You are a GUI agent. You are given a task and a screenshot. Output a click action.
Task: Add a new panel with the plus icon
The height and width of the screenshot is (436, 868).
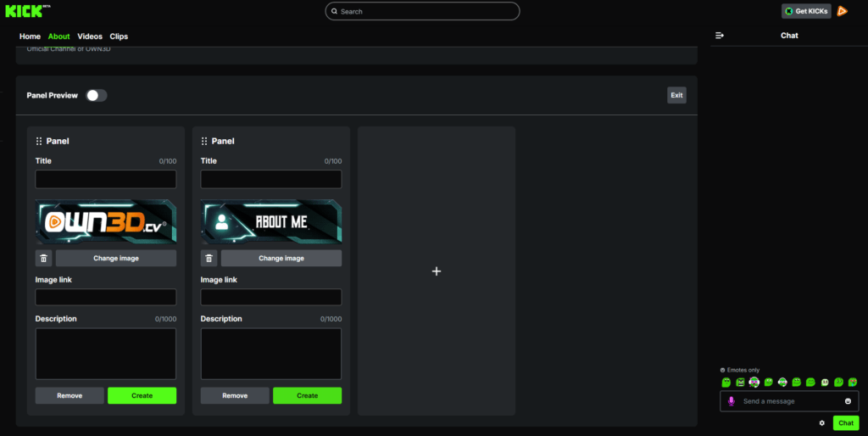pos(437,271)
